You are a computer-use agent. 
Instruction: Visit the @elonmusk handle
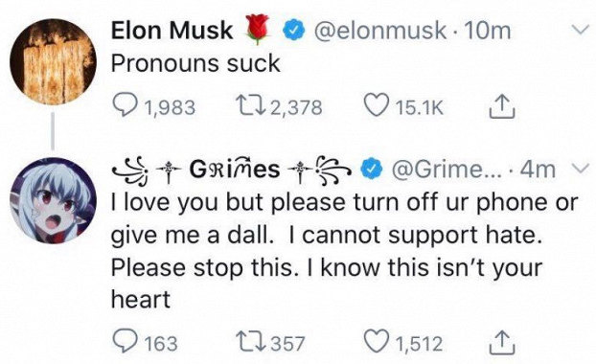pos(379,31)
